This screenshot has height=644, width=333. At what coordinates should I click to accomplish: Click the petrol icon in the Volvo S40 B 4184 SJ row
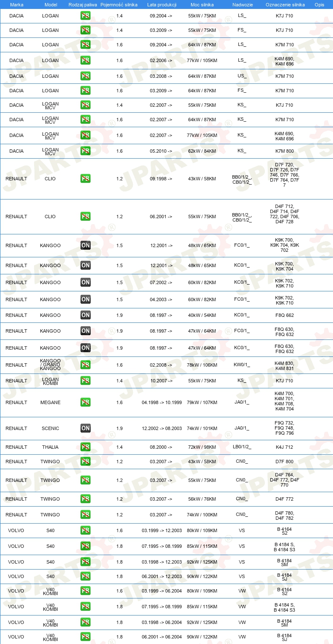86,576
